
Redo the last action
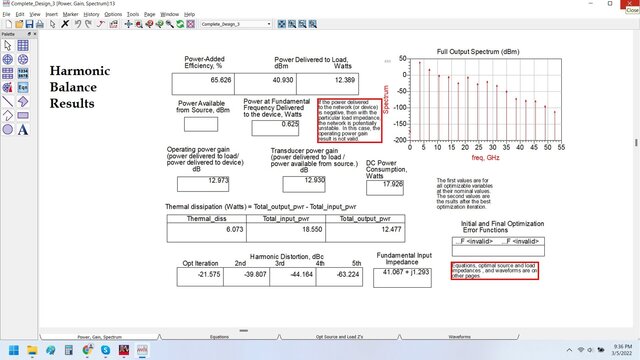point(88,24)
